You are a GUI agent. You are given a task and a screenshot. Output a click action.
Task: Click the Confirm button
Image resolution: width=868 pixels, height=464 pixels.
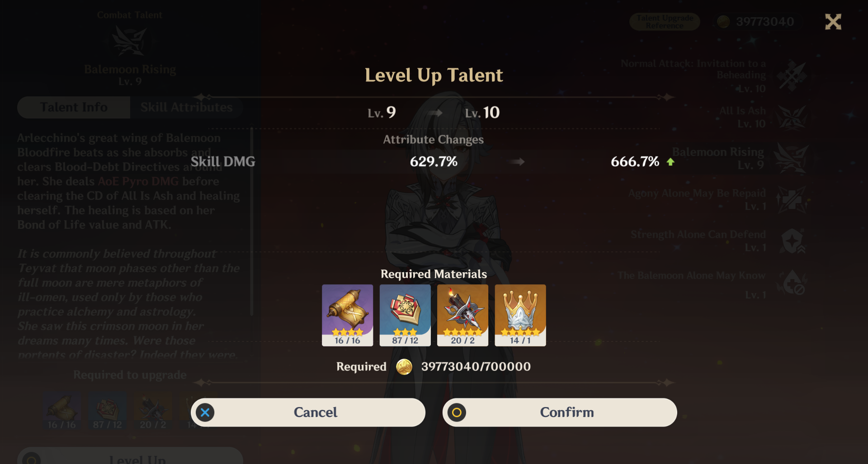click(x=559, y=412)
